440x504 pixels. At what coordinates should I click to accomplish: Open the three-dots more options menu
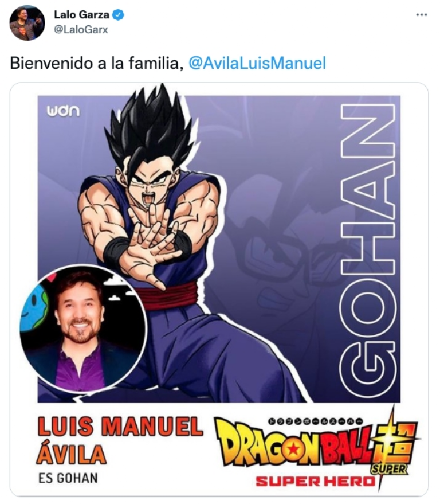(x=421, y=15)
